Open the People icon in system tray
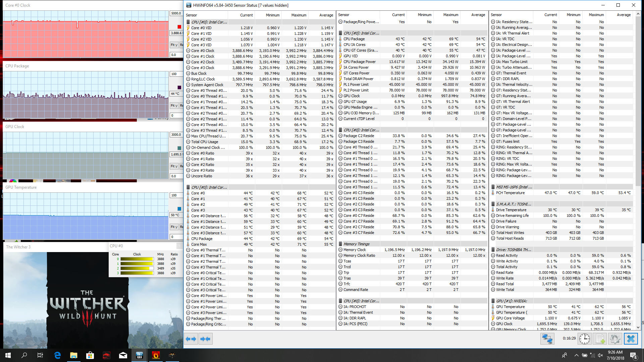The image size is (644, 362). pos(565,355)
